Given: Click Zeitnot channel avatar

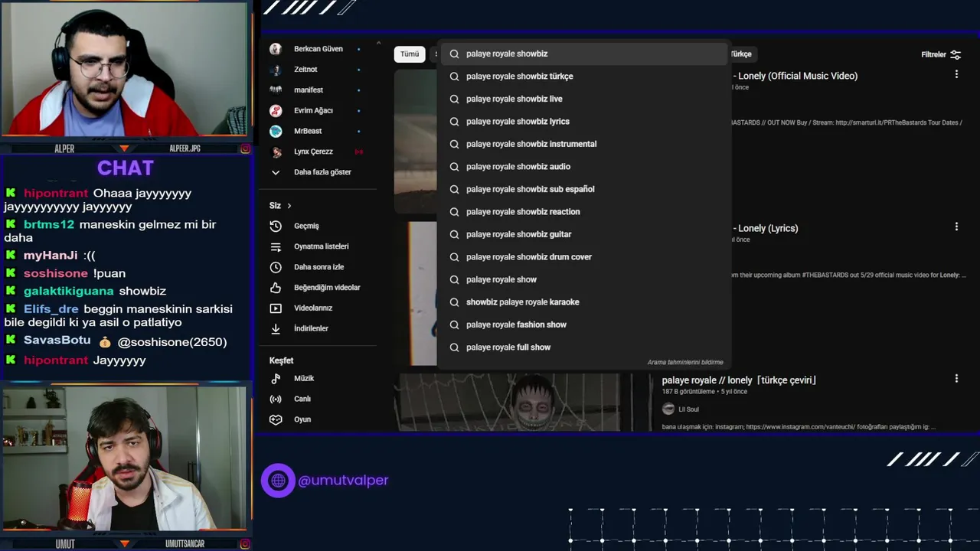Looking at the screenshot, I should [276, 70].
